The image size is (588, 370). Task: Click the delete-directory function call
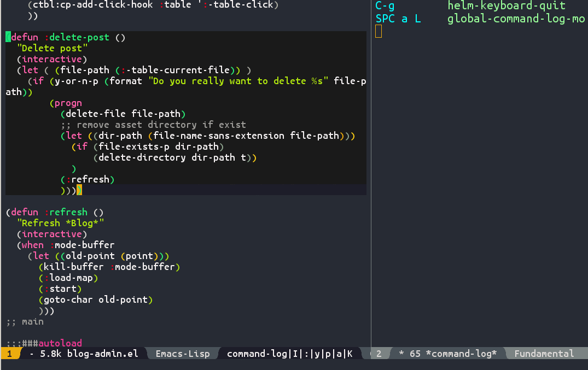click(x=142, y=157)
